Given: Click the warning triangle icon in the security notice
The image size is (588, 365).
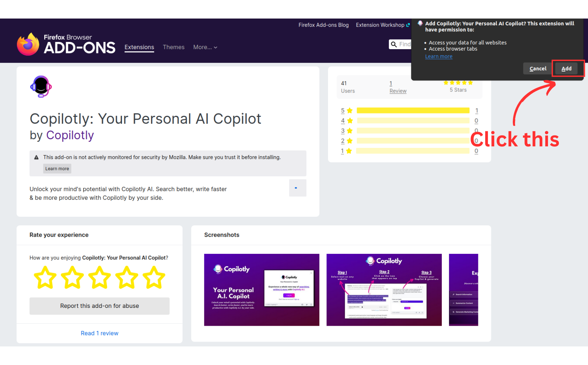Looking at the screenshot, I should [x=36, y=157].
